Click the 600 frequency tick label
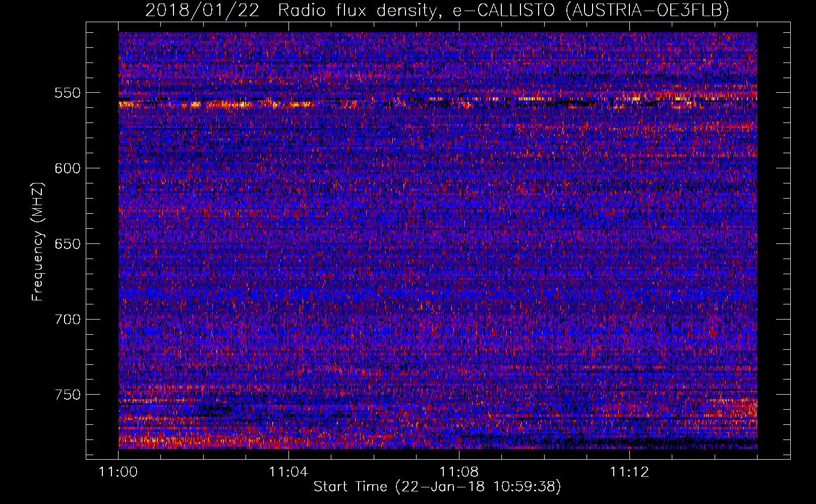This screenshot has width=816, height=504. (68, 168)
